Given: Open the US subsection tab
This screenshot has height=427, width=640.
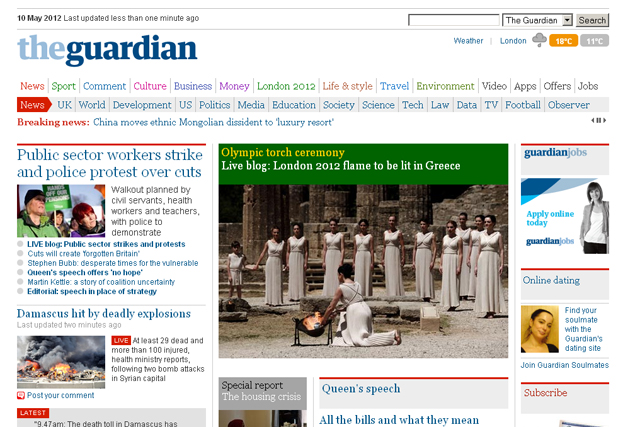Looking at the screenshot, I should coord(185,105).
